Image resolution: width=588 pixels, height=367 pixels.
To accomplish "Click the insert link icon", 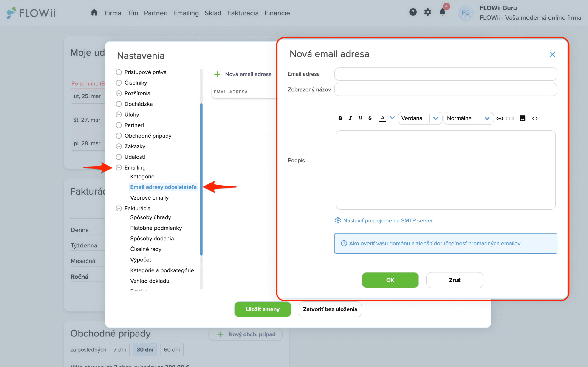I will (500, 118).
